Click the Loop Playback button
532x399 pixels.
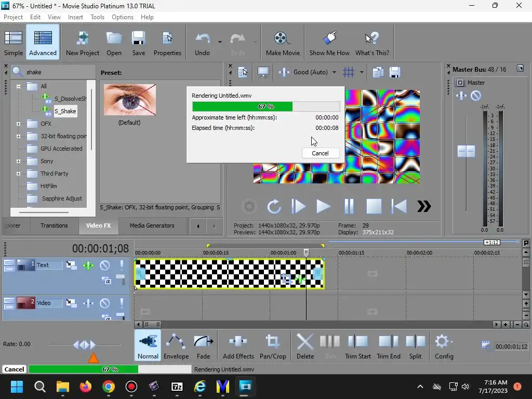point(274,206)
